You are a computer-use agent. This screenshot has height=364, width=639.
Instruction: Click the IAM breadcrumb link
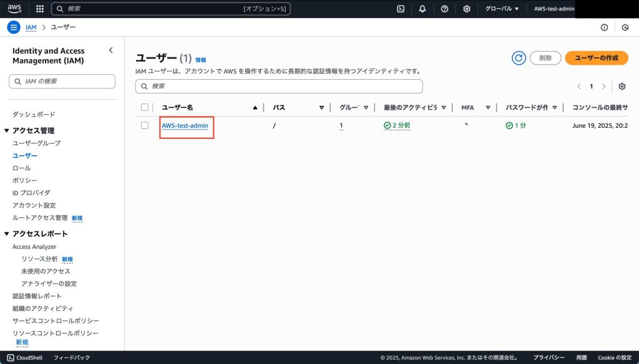(31, 27)
